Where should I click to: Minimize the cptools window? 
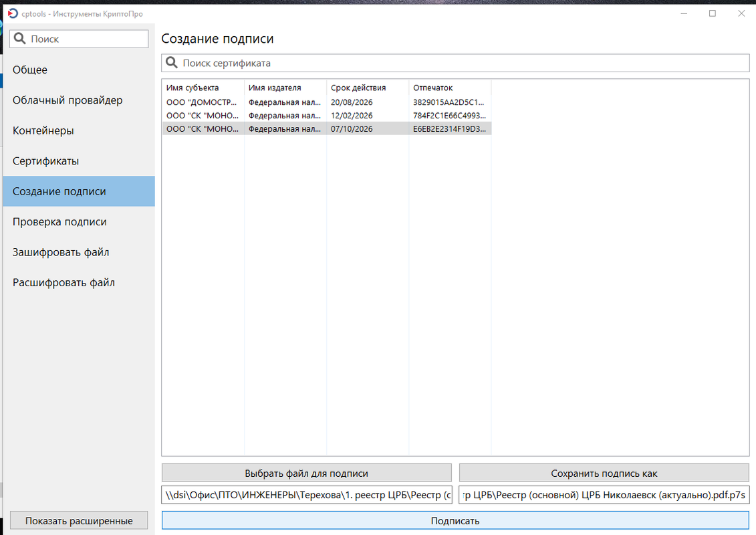pyautogui.click(x=684, y=13)
